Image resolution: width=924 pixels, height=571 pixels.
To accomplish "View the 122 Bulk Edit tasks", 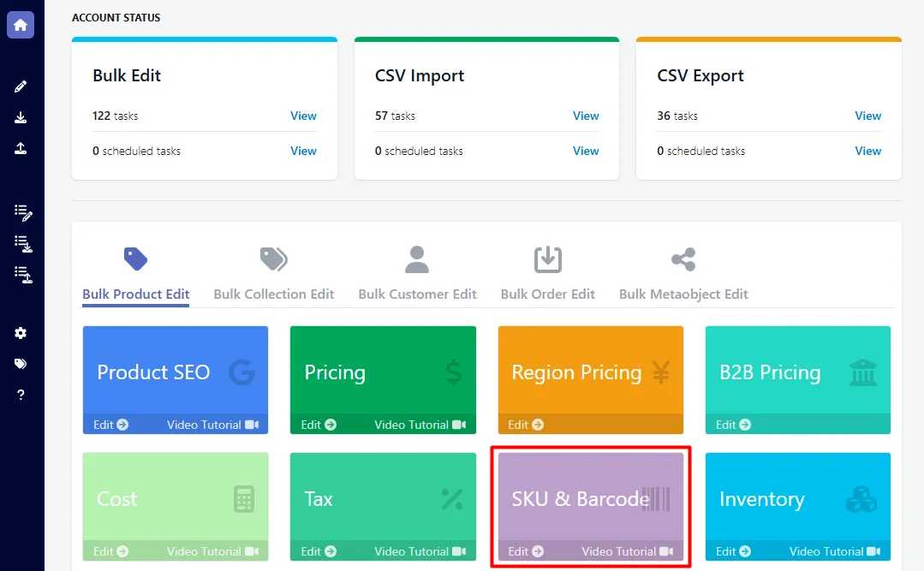I will (303, 116).
